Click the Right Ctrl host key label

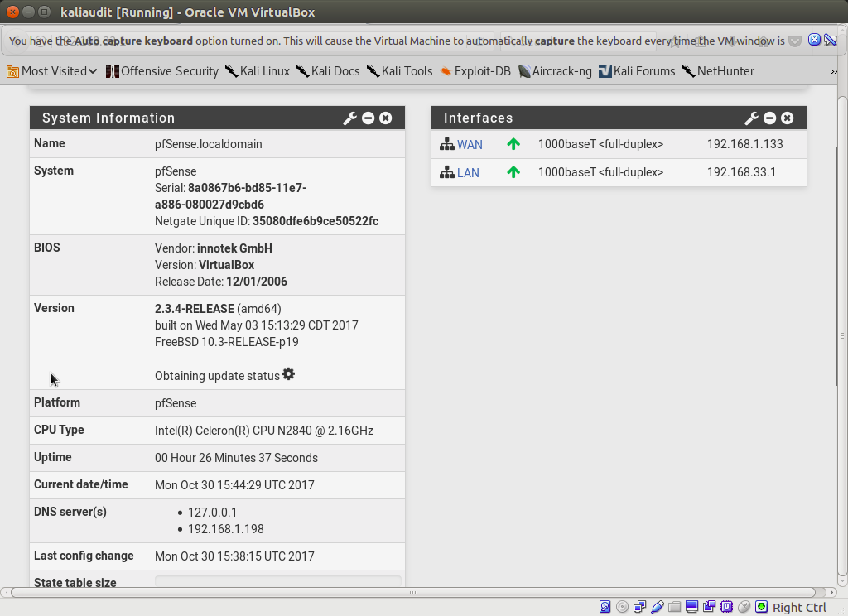tap(799, 608)
